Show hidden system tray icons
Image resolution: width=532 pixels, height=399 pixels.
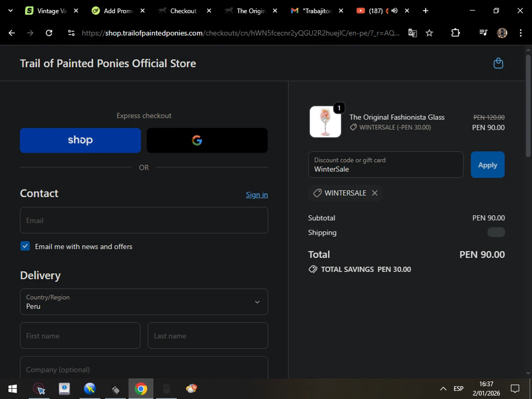tap(443, 389)
